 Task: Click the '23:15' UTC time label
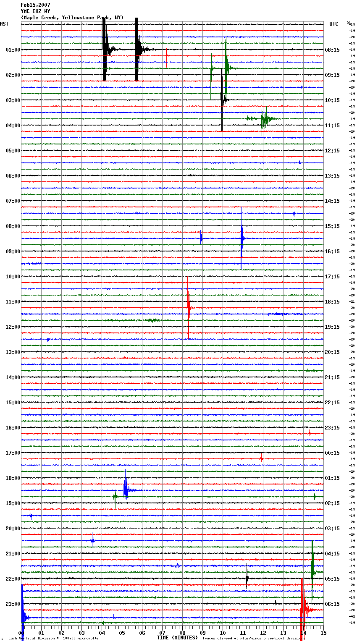point(332,428)
